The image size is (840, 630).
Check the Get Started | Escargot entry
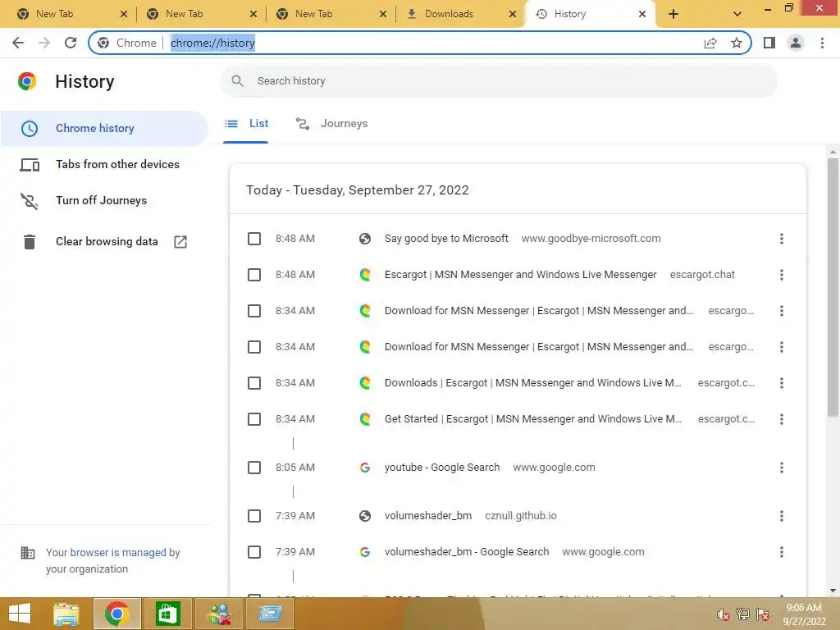tap(254, 419)
